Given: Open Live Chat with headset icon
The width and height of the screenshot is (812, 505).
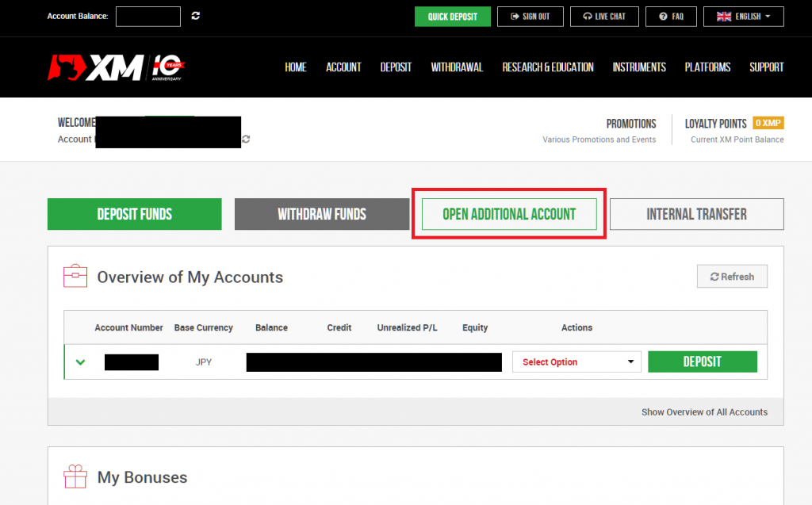Looking at the screenshot, I should tap(604, 17).
